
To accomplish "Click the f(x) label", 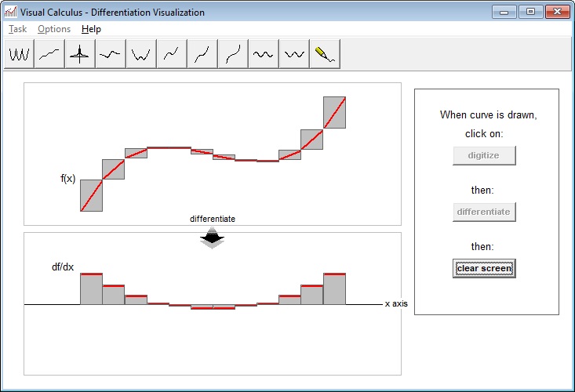I will (x=67, y=179).
